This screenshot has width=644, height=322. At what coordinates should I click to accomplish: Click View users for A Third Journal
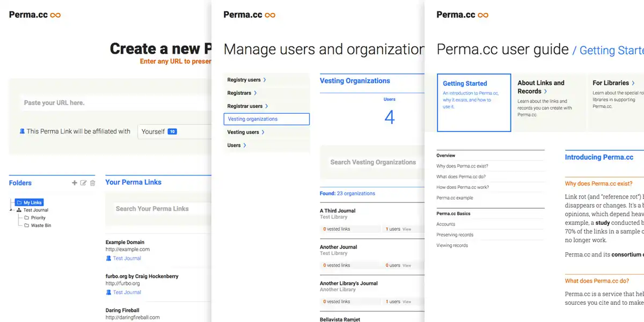tap(407, 229)
